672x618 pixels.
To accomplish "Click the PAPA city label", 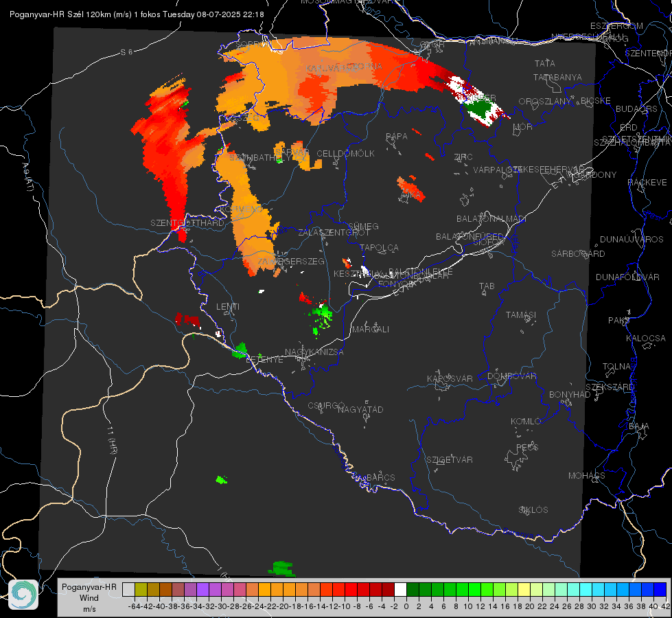I will point(397,137).
